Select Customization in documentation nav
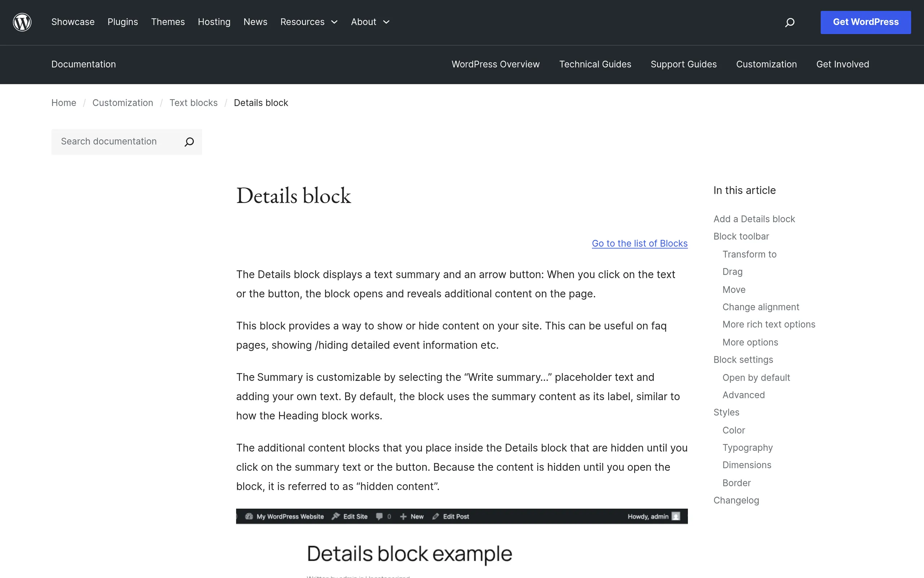Screen dimensions: 924x578 click(766, 64)
